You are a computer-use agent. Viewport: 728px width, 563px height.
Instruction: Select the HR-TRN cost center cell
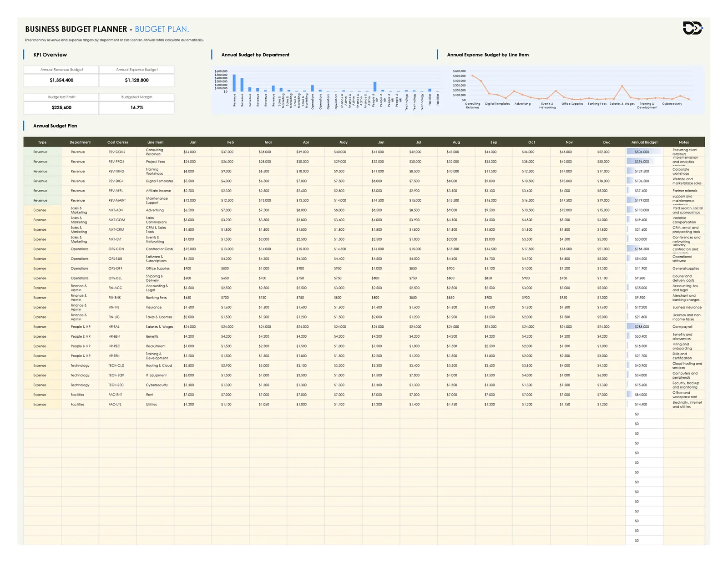coord(118,356)
